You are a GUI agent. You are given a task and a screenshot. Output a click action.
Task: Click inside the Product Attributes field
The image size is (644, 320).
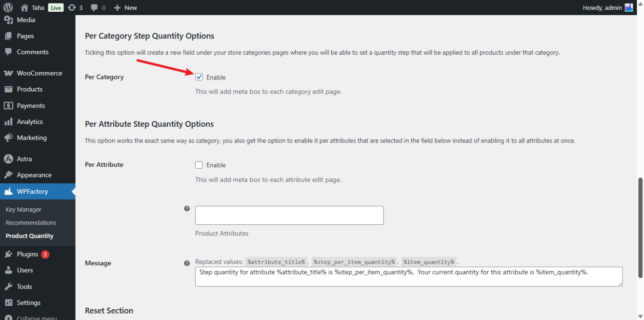[x=289, y=215]
